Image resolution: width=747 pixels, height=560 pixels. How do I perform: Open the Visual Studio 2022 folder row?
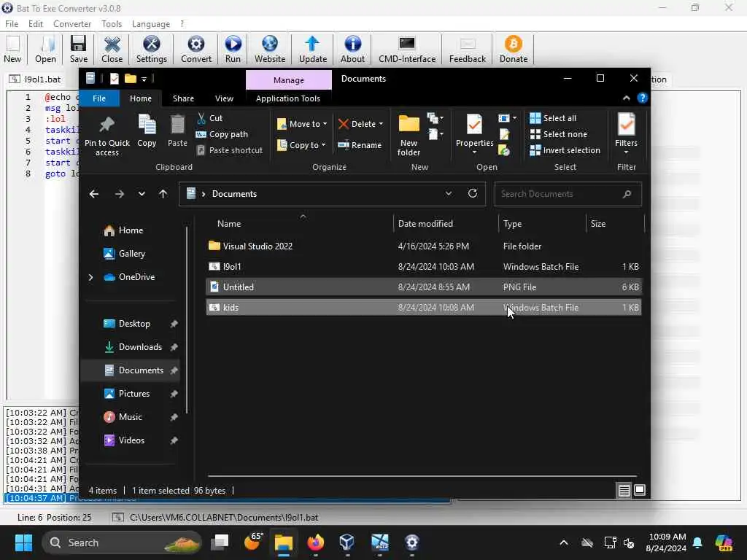click(424, 246)
